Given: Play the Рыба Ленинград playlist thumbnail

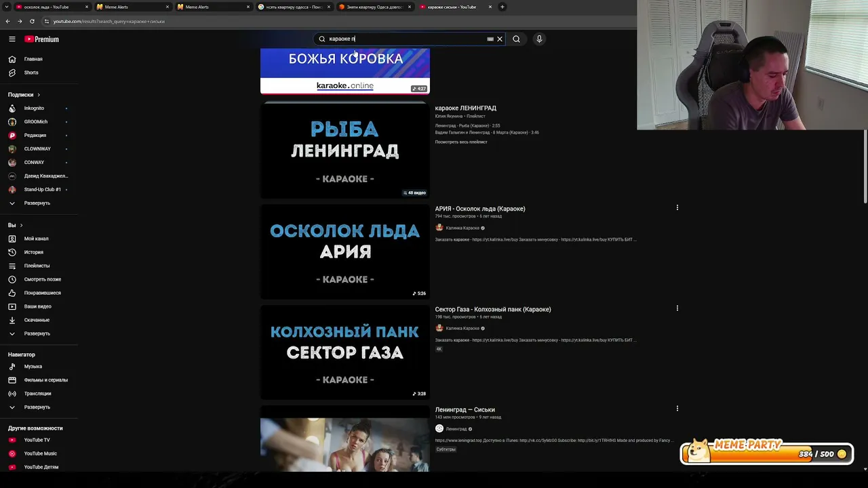Looking at the screenshot, I should click(x=345, y=150).
